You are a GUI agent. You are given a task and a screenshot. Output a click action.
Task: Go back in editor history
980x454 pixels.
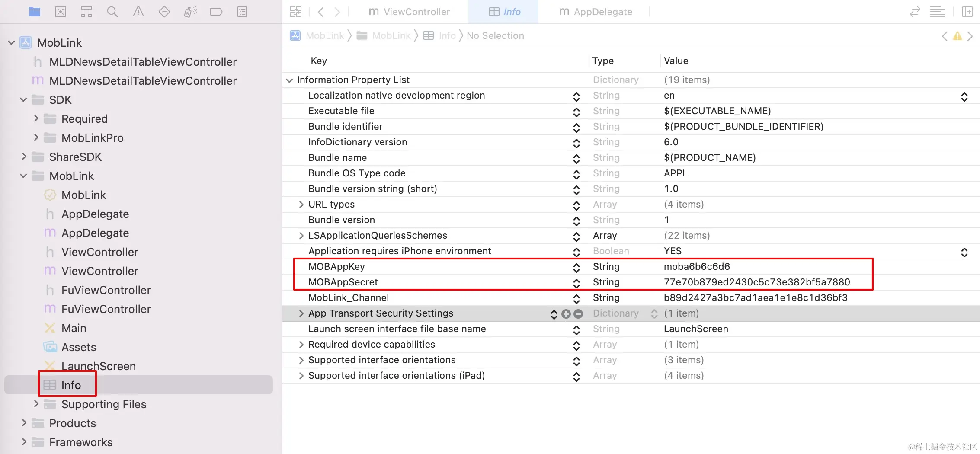point(320,12)
